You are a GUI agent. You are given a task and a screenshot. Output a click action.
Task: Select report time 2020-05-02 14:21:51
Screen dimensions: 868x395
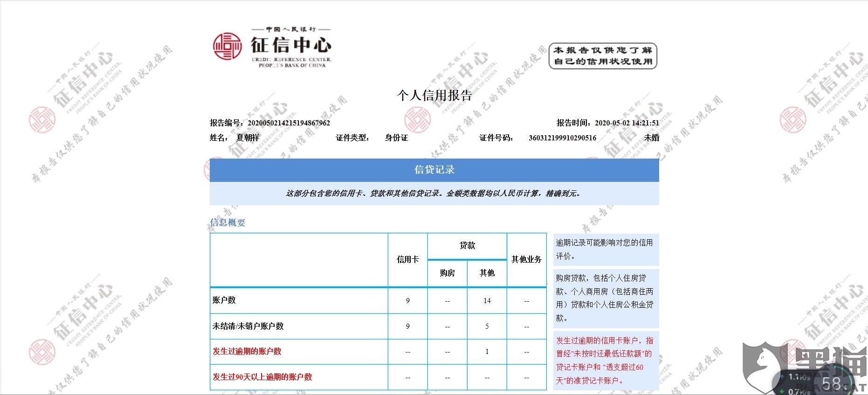coord(627,123)
